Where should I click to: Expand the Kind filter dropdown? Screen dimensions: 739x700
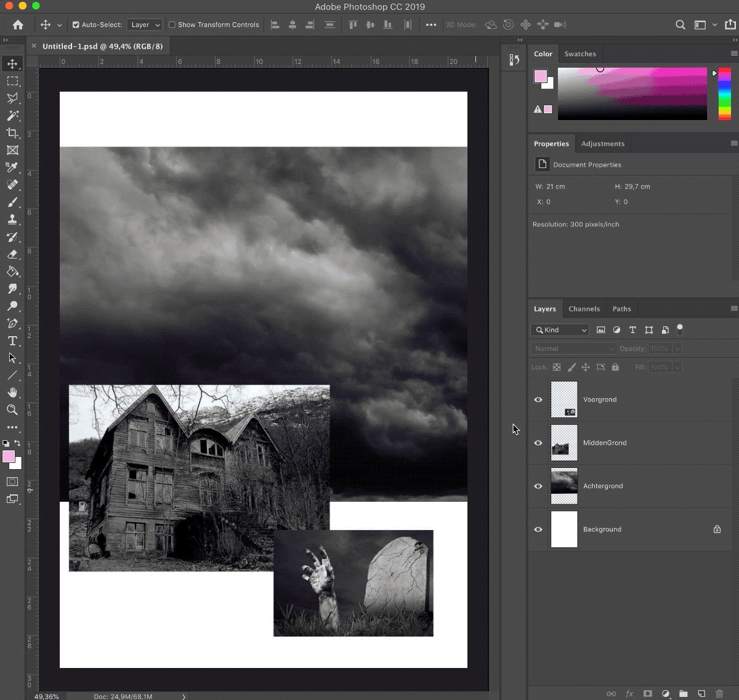point(559,330)
